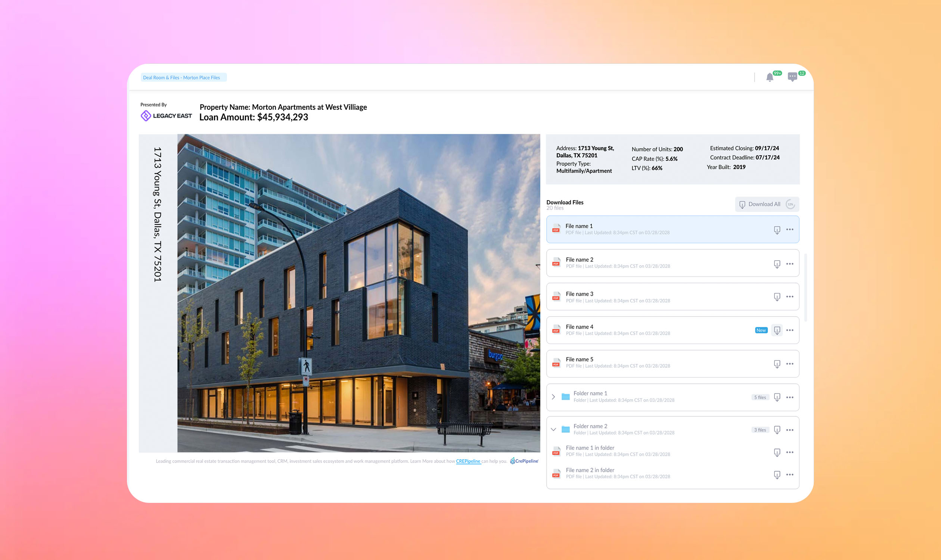The height and width of the screenshot is (560, 941).
Task: Click the file list vertical scrollbar
Action: [805, 287]
